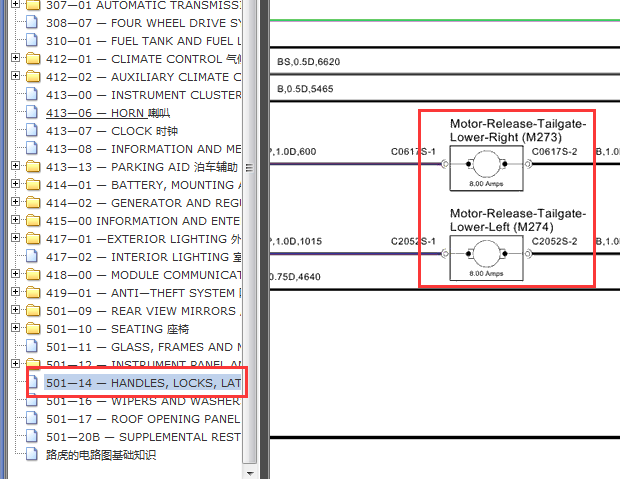The height and width of the screenshot is (479, 620).
Task: Expand the 419-01 Anti-Theft System folder
Action: [15, 292]
